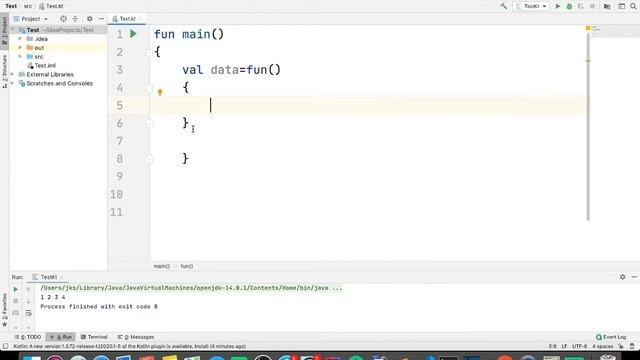The width and height of the screenshot is (640, 360).
Task: Close the Test.kt editor tab
Action: (x=141, y=19)
